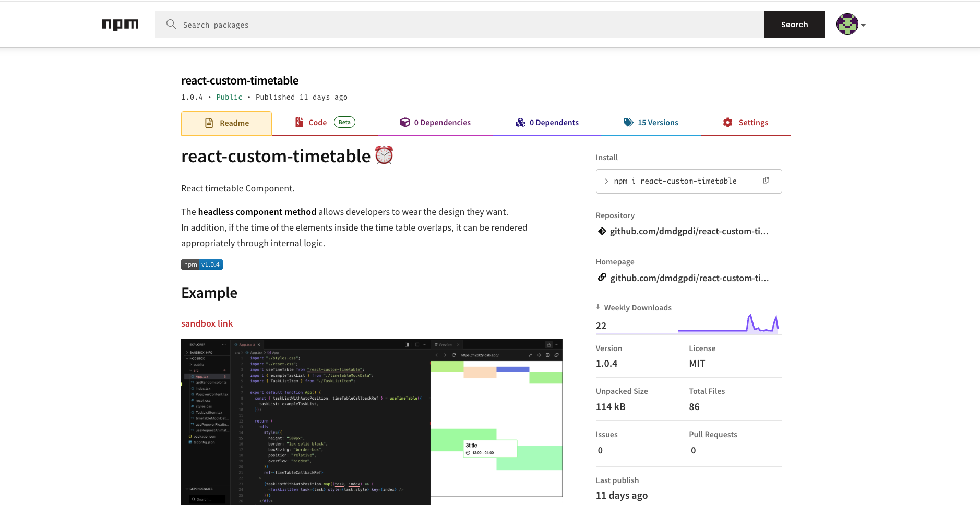
Task: Click the black Search button
Action: point(794,25)
